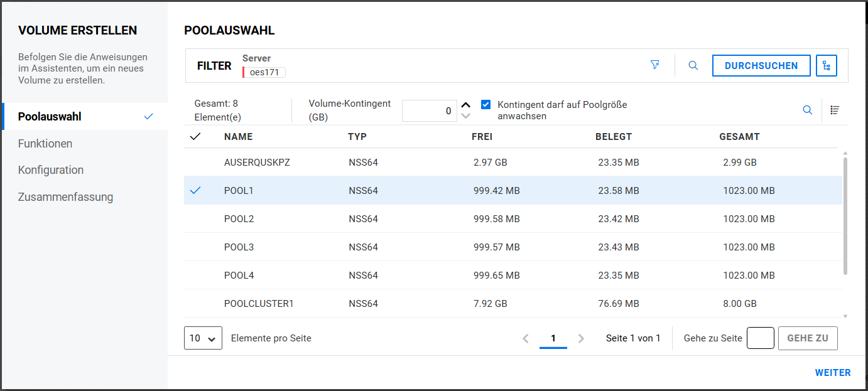This screenshot has width=868, height=391.
Task: Open the elements per page dropdown
Action: (x=203, y=338)
